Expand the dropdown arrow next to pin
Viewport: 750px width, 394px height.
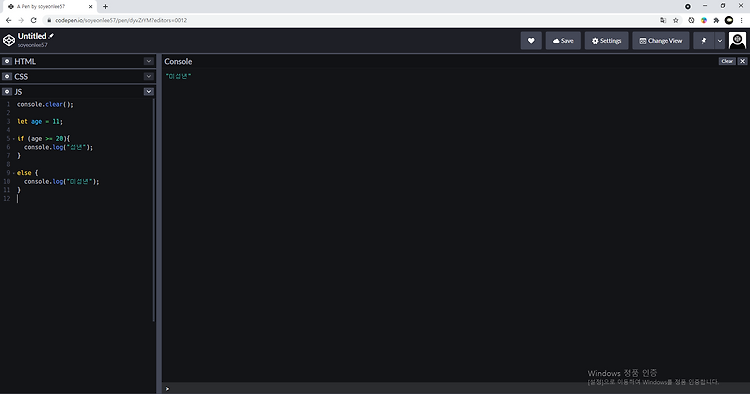pyautogui.click(x=719, y=41)
